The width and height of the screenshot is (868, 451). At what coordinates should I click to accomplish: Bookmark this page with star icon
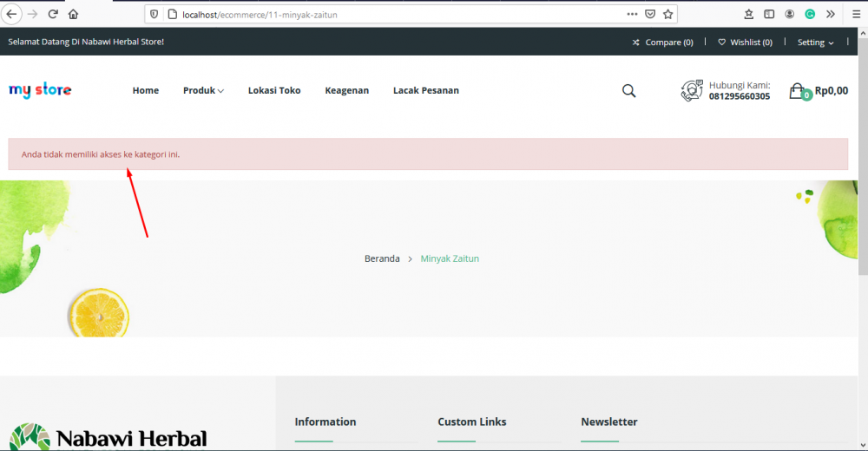[668, 15]
